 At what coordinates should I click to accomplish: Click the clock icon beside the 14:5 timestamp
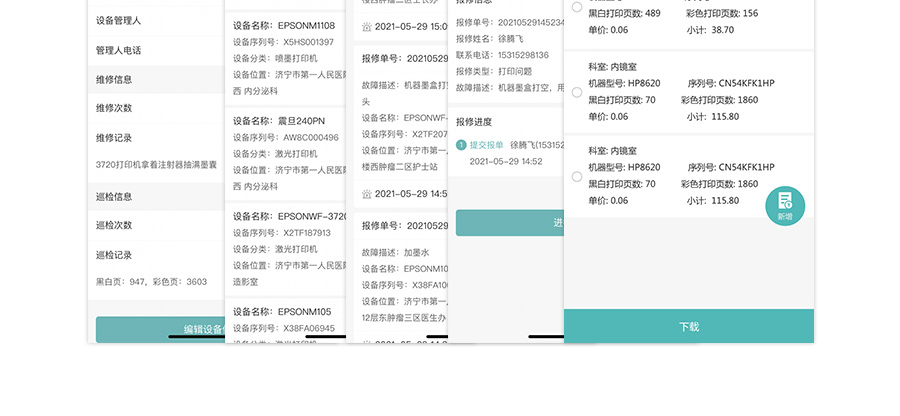(x=367, y=194)
